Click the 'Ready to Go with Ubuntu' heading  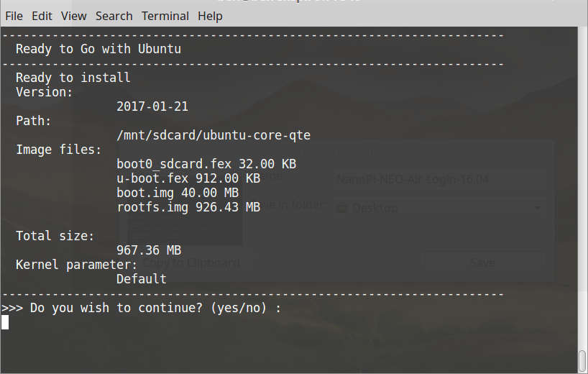[x=98, y=49]
